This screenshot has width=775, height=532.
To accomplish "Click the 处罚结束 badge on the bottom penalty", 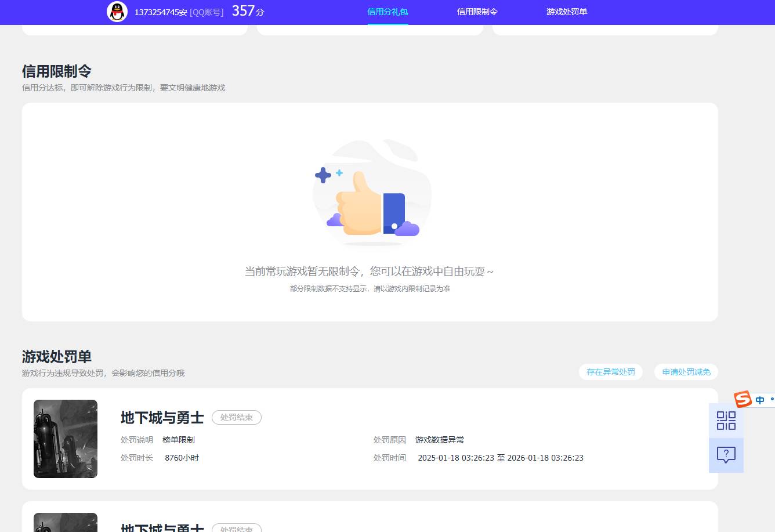I will [x=236, y=529].
